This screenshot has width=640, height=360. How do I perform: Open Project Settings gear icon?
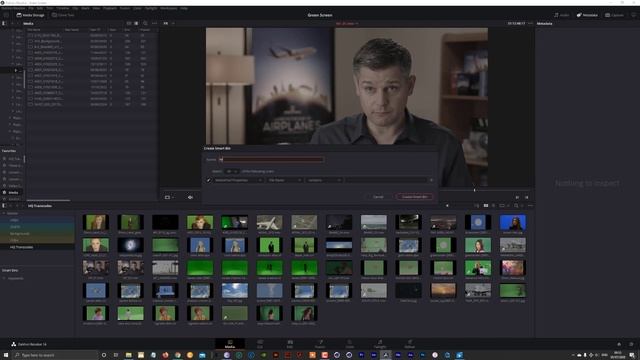(631, 344)
